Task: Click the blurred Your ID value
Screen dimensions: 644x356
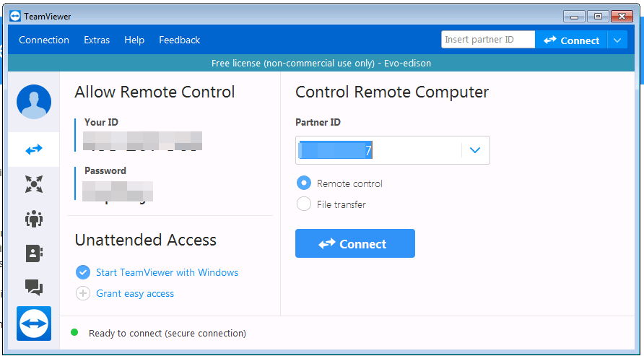Action: tap(142, 141)
